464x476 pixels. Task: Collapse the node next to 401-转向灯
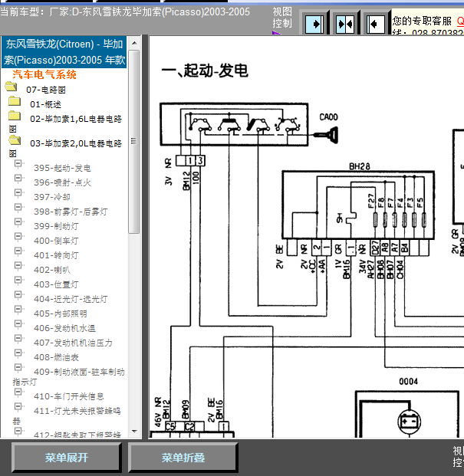tap(18, 251)
